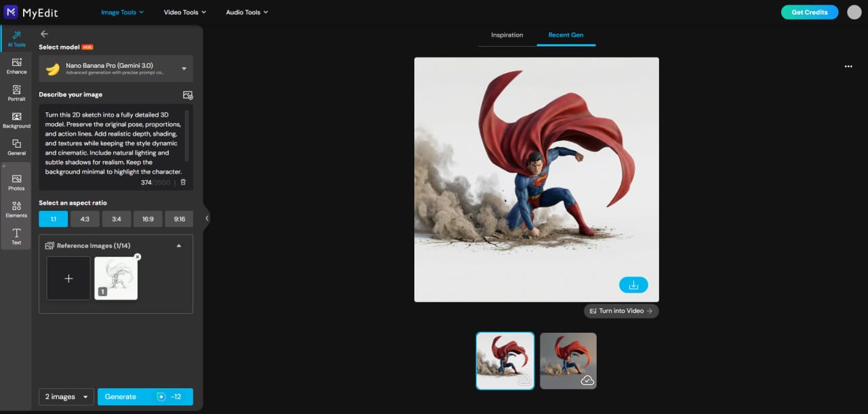Viewport: 868px width, 414px height.
Task: Click the trash icon to clear the prompt
Action: (182, 182)
